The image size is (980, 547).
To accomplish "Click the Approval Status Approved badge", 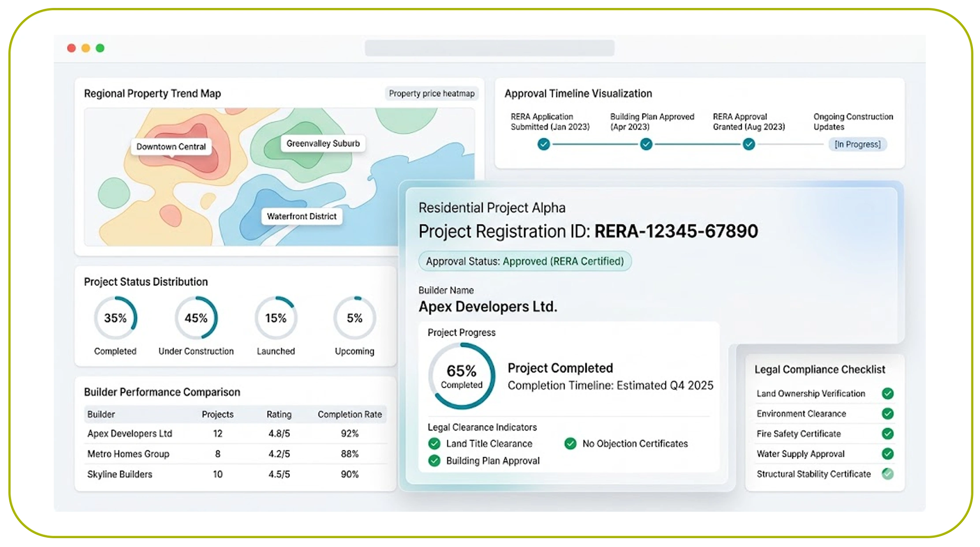I will pyautogui.click(x=525, y=261).
